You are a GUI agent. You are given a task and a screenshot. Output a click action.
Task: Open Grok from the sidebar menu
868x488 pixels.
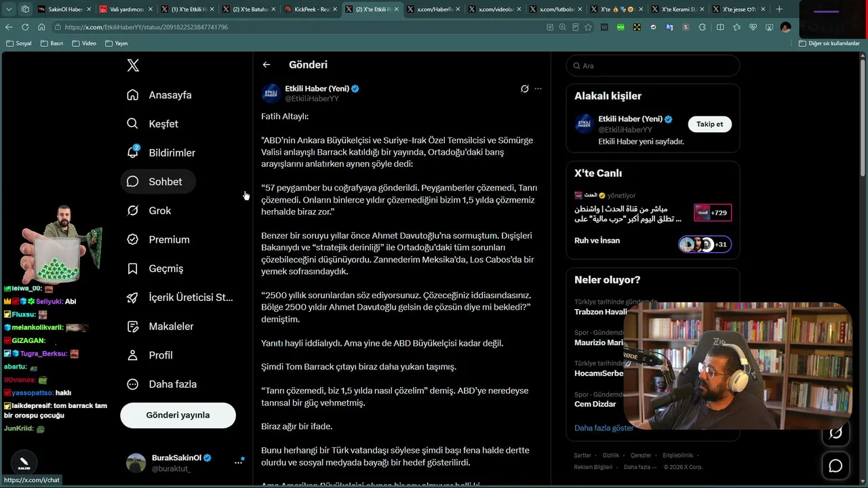[x=150, y=211]
